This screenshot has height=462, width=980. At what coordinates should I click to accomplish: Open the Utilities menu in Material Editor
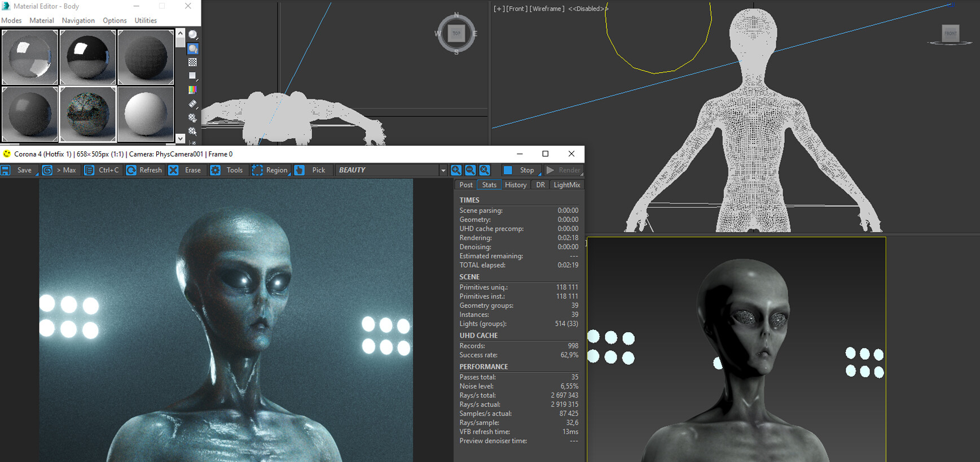[146, 20]
